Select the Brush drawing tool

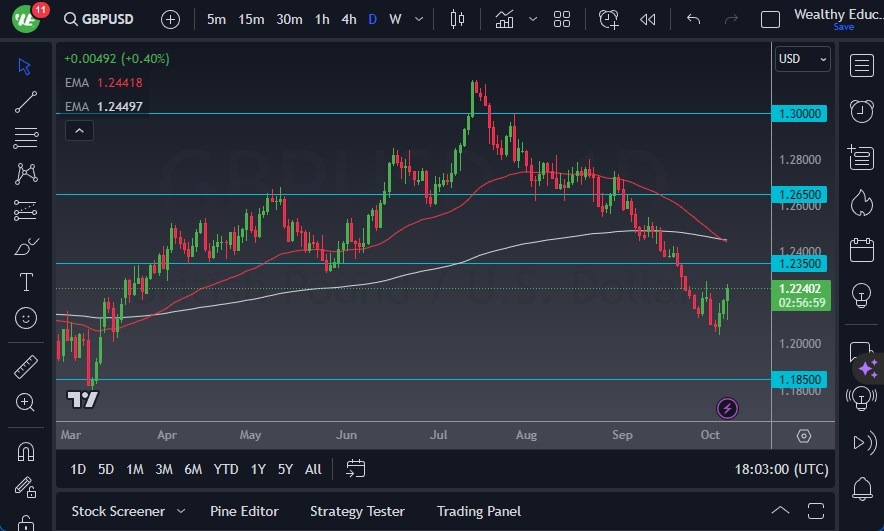[26, 246]
